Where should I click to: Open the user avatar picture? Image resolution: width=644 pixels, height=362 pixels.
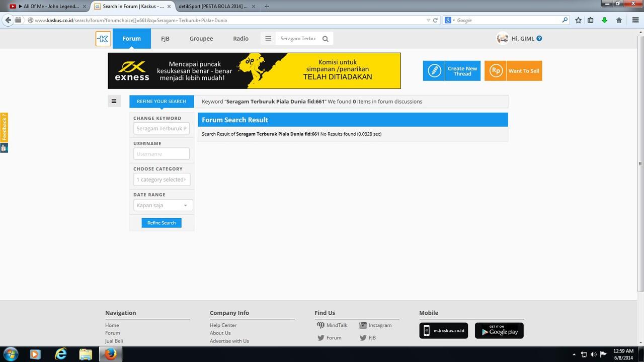502,38
